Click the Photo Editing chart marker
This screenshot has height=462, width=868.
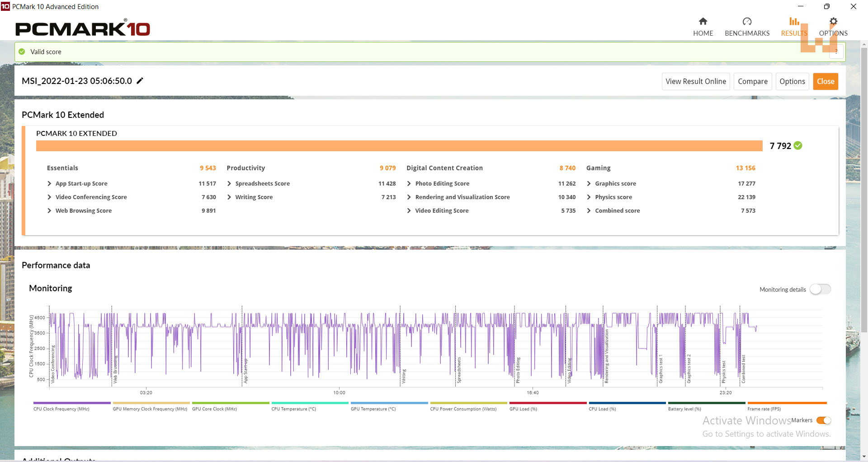tap(518, 370)
